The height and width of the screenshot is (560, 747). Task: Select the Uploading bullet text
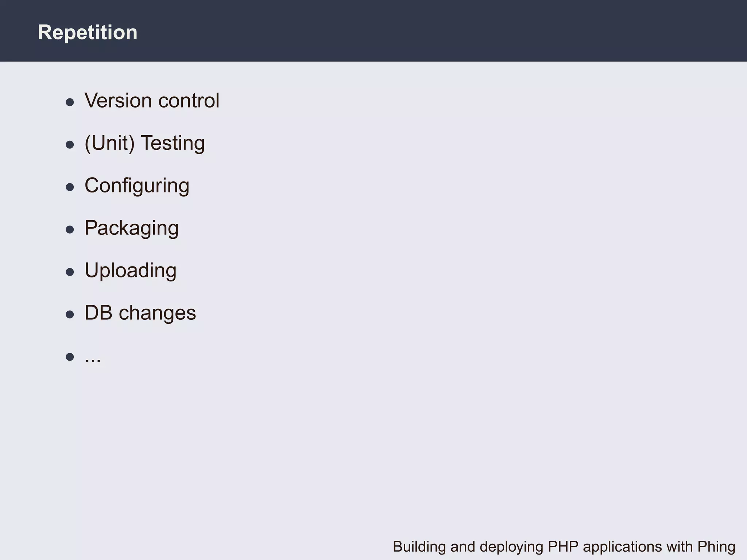click(130, 271)
